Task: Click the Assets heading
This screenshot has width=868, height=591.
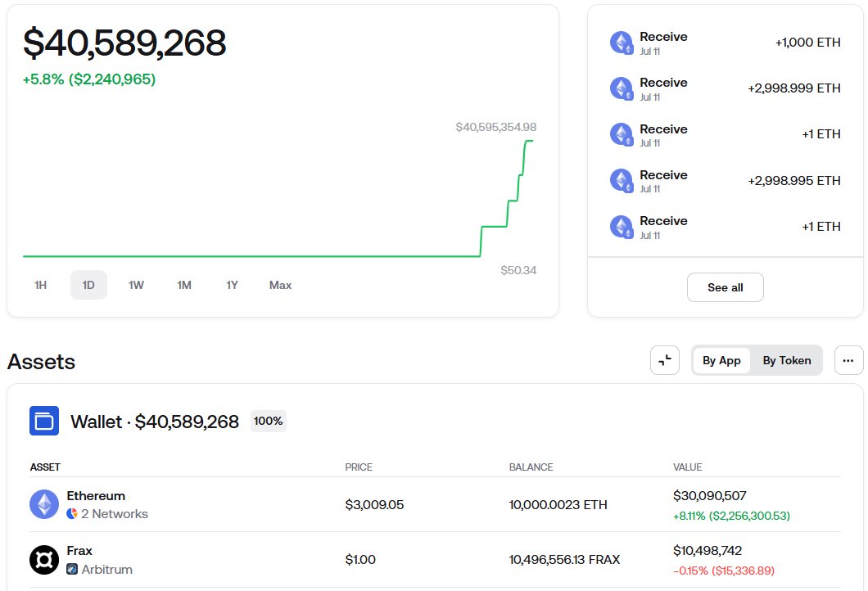Action: [42, 361]
